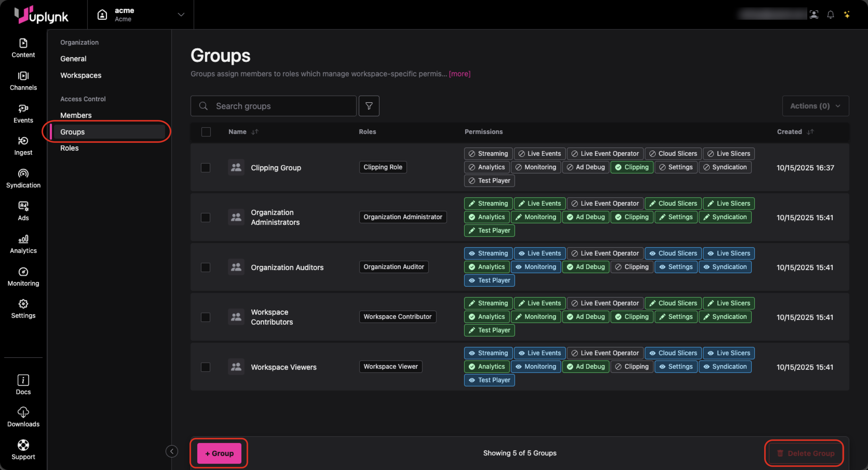Expand description via [more] link
Image resolution: width=868 pixels, height=470 pixels.
pyautogui.click(x=459, y=74)
